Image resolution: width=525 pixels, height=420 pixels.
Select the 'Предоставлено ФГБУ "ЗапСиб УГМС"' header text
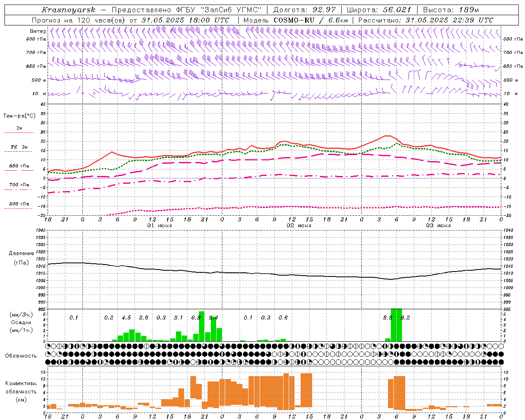187,10
